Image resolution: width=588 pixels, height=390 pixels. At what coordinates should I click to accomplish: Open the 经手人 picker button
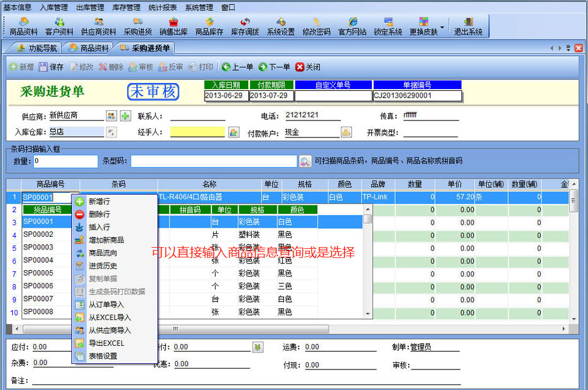(234, 132)
